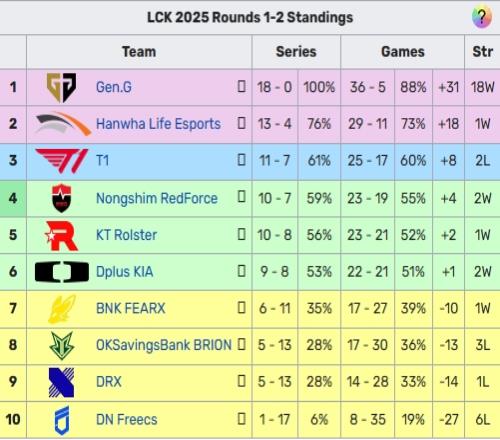
Task: Click the BNK FEARX logo
Action: (x=62, y=309)
